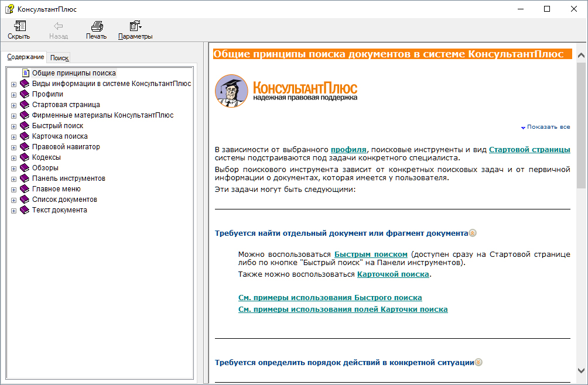Expand the Виды информации tree node
Viewport: 588px width, 385px height.
coord(13,85)
